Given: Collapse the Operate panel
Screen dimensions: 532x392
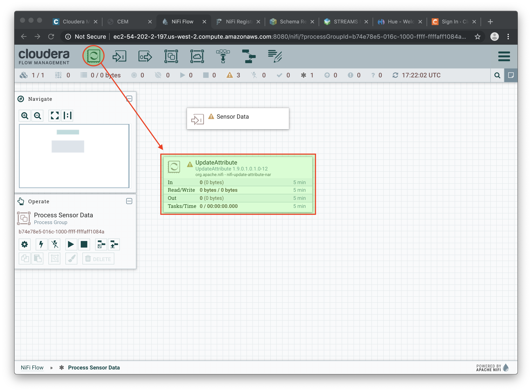Looking at the screenshot, I should [x=129, y=201].
